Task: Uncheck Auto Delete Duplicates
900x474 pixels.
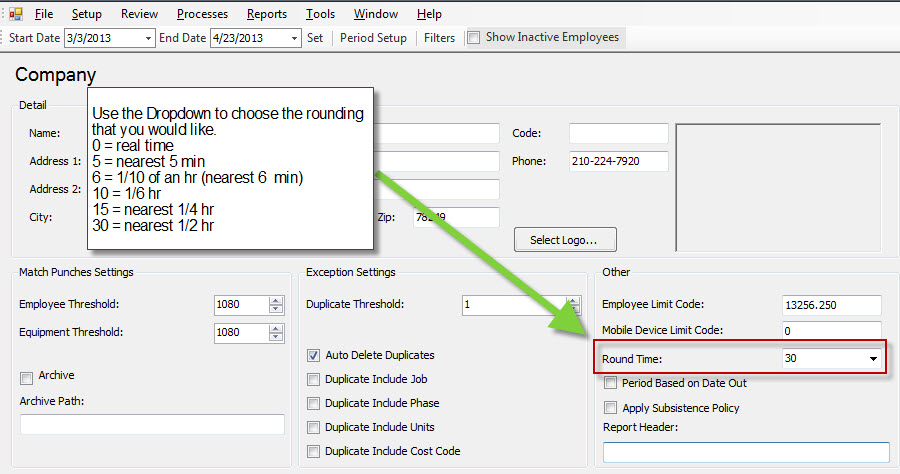Action: point(315,355)
